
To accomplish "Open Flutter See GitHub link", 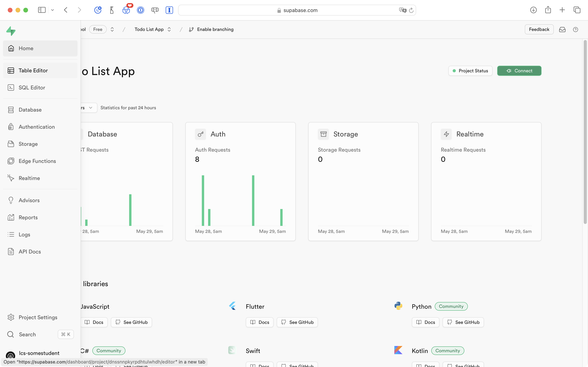I will pos(297,322).
